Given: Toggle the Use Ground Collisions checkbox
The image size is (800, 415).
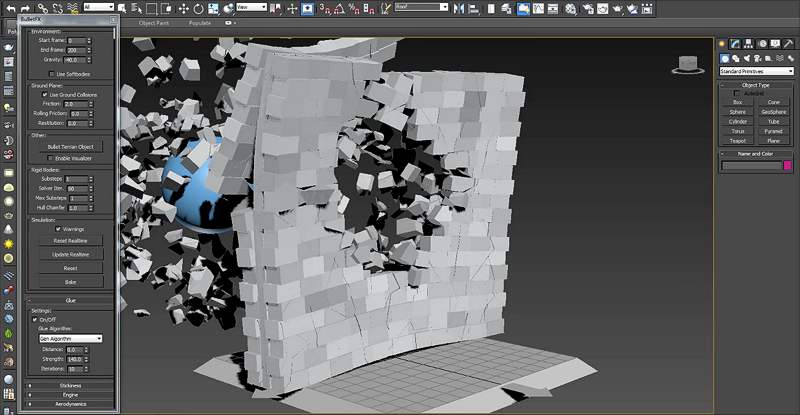Looking at the screenshot, I should click(43, 94).
